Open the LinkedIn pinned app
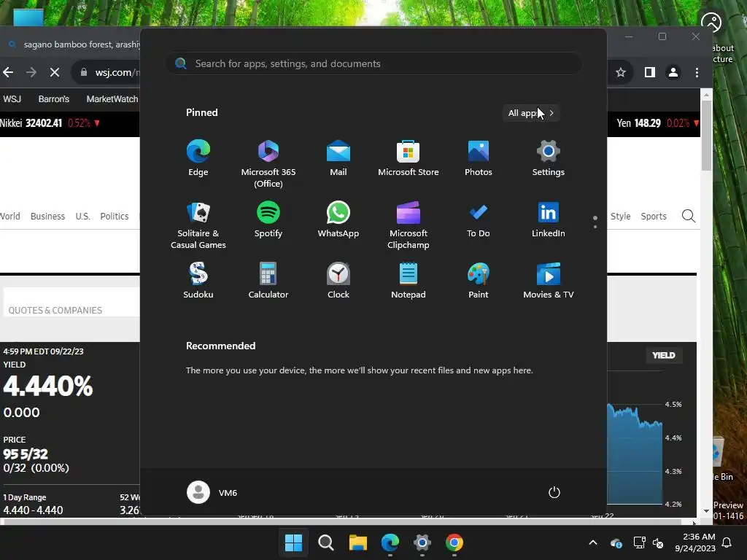 tap(549, 220)
